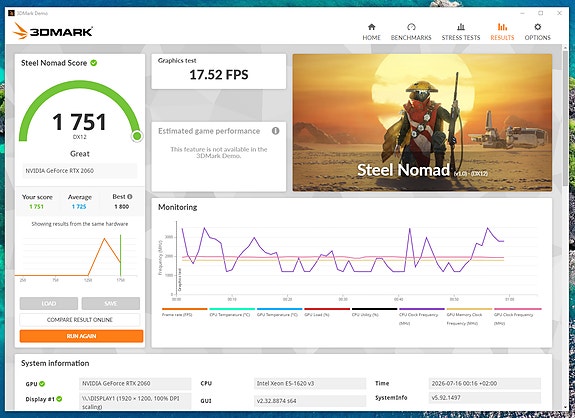Click the Steel Nomad benchmark thumbnail image
This screenshot has width=575, height=418.
click(x=422, y=122)
